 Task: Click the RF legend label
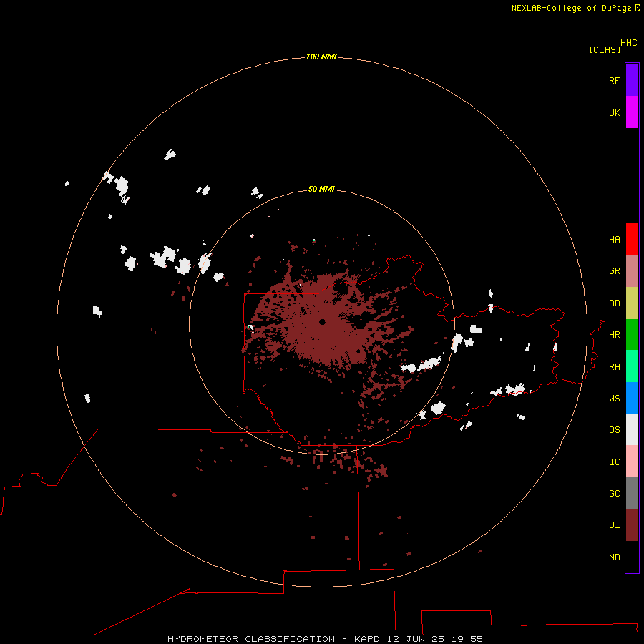point(614,80)
